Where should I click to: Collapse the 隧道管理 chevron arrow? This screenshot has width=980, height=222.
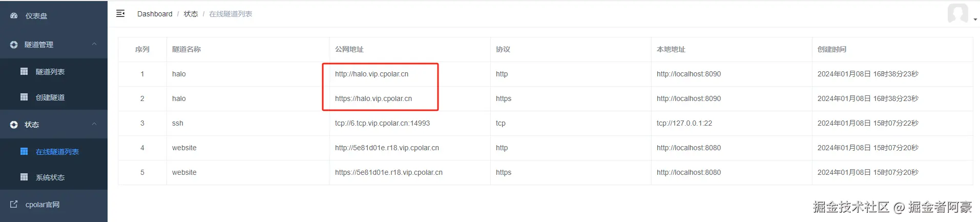pos(94,44)
